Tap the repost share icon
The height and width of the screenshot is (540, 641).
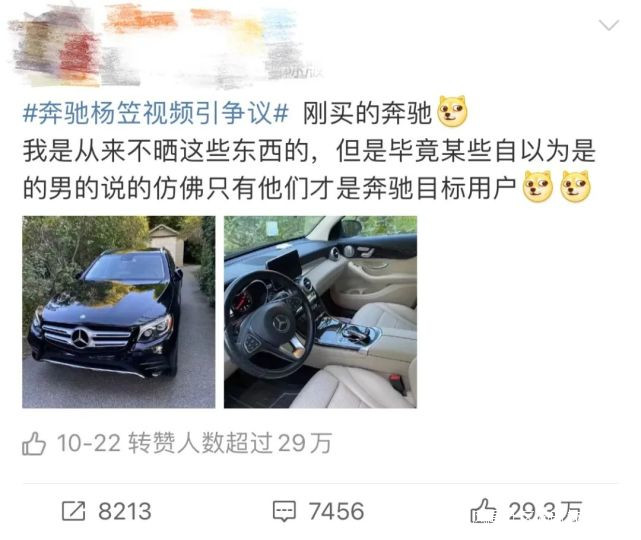[74, 511]
